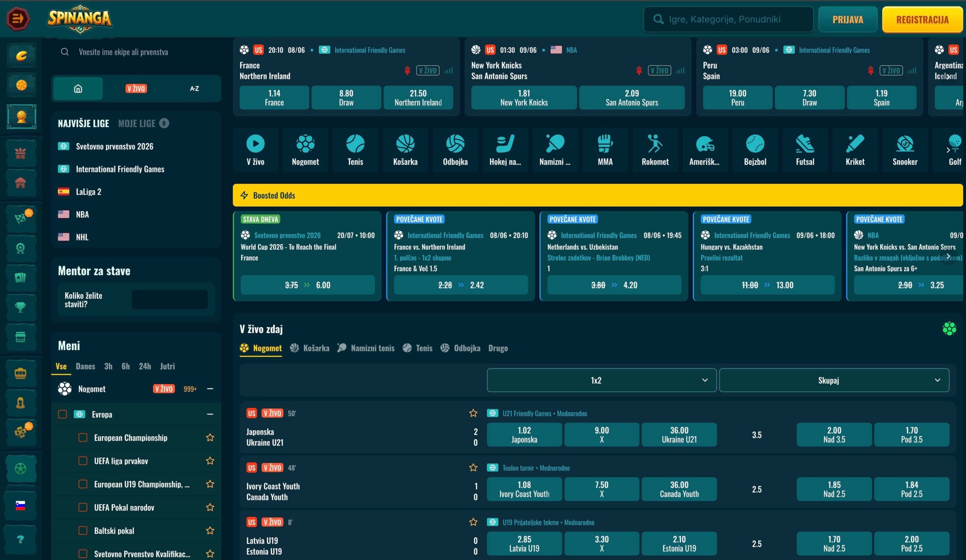
Task: Favorite the Japonska vs Ukraine U21 match star
Action: point(474,413)
